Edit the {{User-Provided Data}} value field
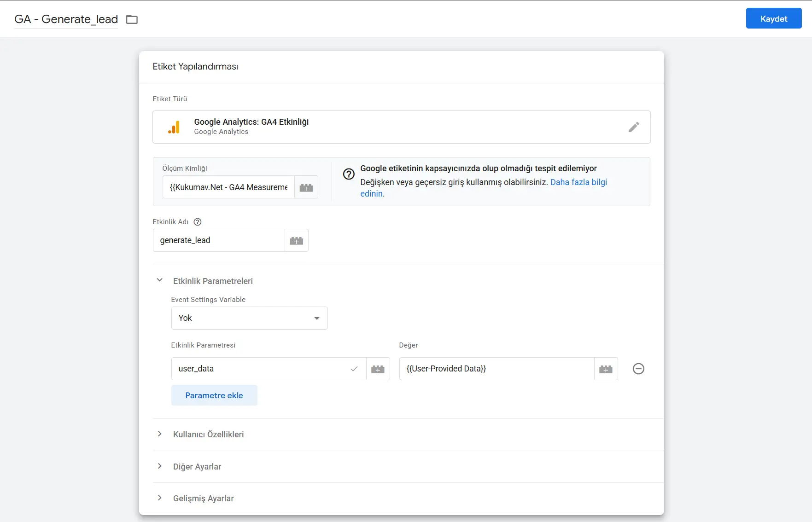The width and height of the screenshot is (812, 522). point(497,369)
